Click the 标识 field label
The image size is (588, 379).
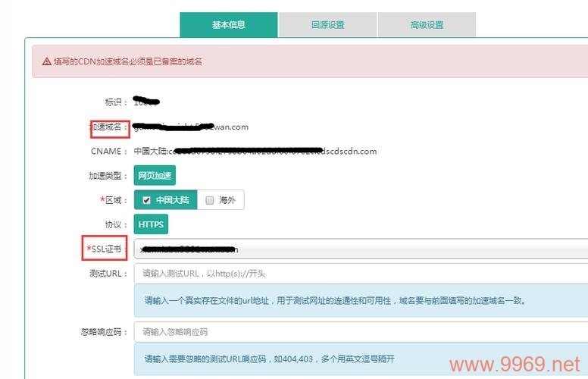116,102
